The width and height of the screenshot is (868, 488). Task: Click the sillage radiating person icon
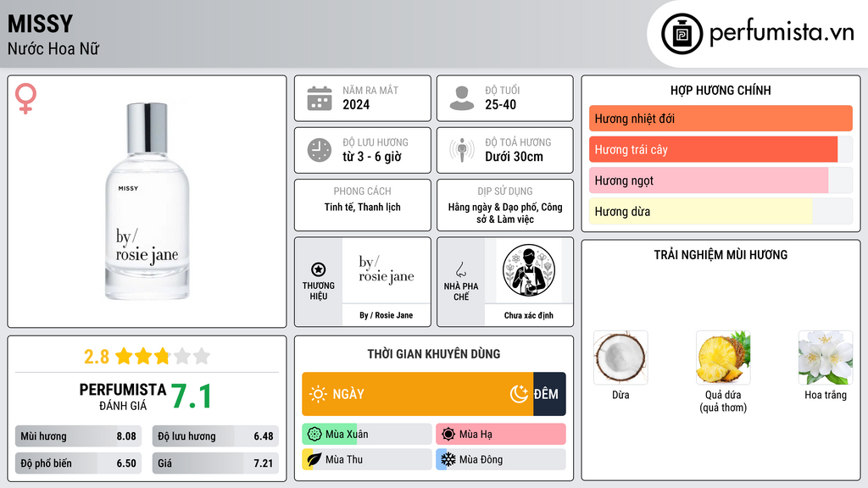pyautogui.click(x=462, y=150)
